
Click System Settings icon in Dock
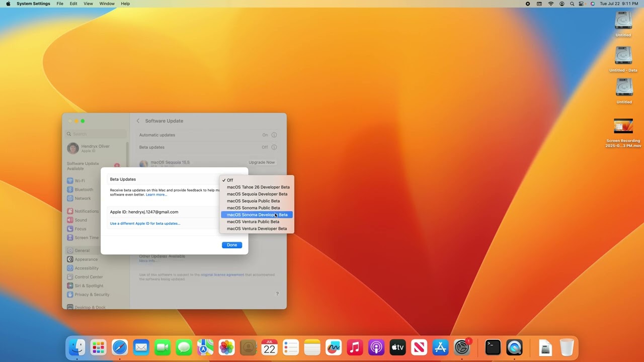pyautogui.click(x=462, y=347)
